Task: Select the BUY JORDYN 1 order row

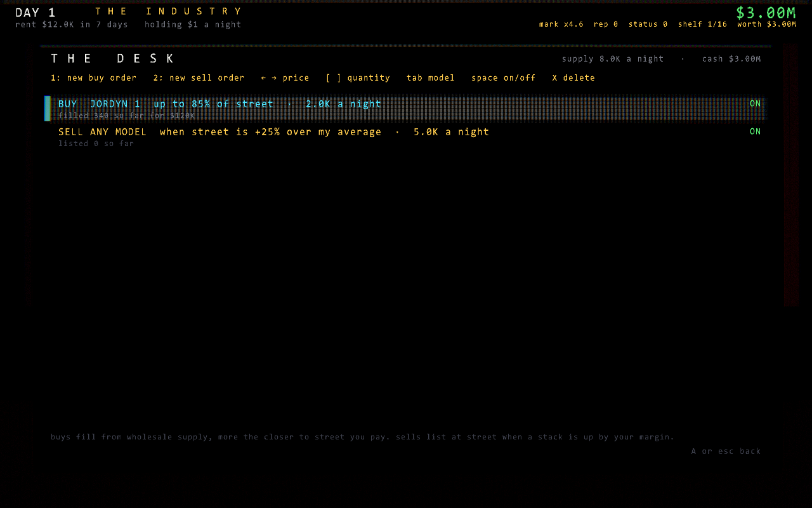Action: tap(405, 109)
